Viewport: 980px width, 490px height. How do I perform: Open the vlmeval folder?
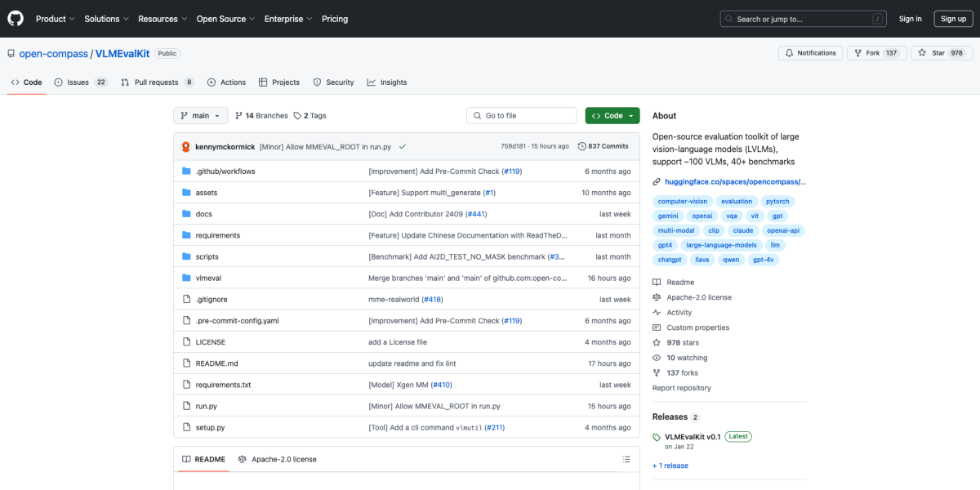click(208, 278)
